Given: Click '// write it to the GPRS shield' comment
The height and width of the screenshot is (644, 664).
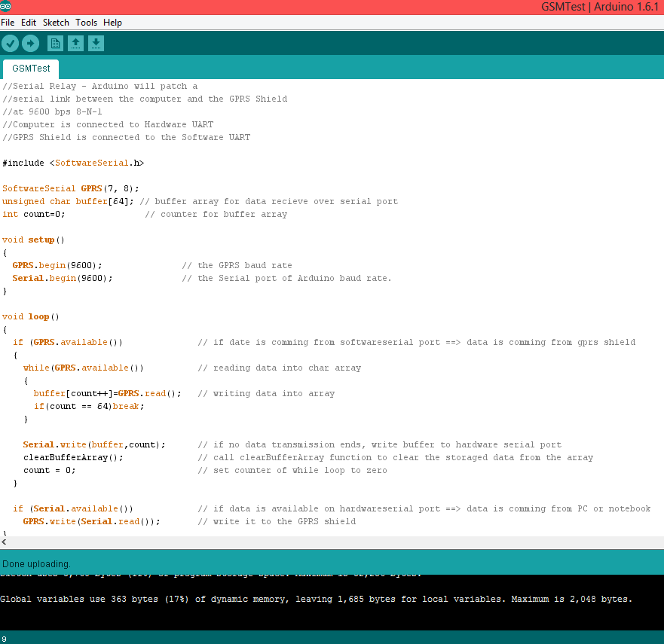Looking at the screenshot, I should point(277,521).
